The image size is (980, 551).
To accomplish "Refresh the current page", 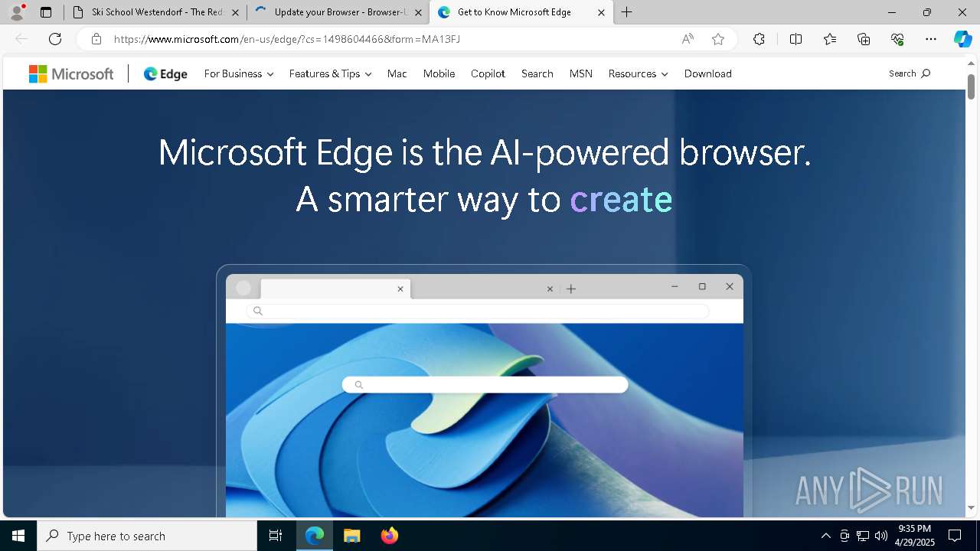I will point(55,39).
